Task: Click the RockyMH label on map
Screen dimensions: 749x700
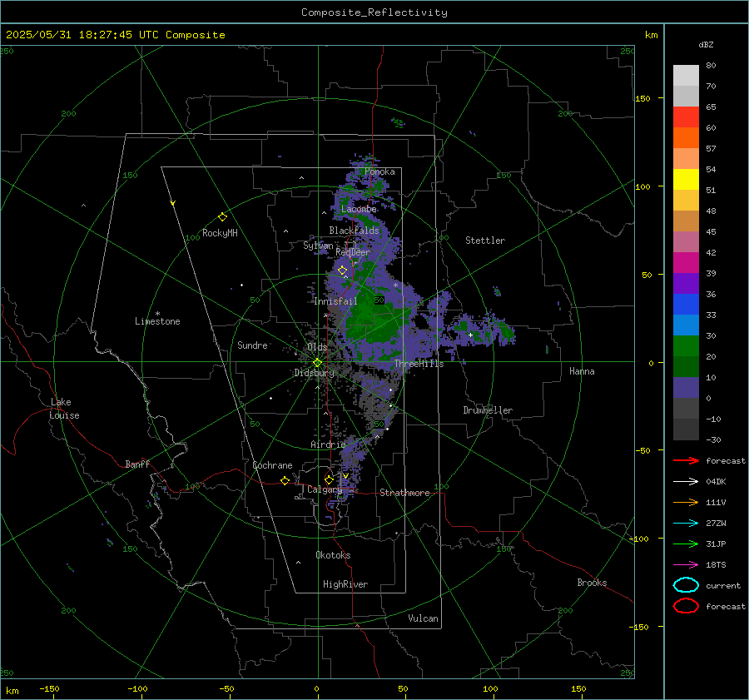Action: point(220,233)
